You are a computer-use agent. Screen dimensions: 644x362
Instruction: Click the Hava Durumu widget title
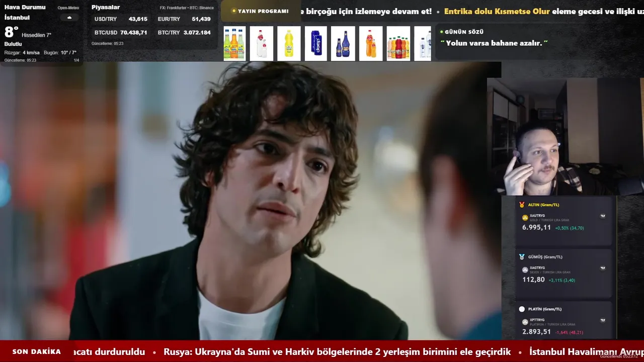[x=25, y=7]
